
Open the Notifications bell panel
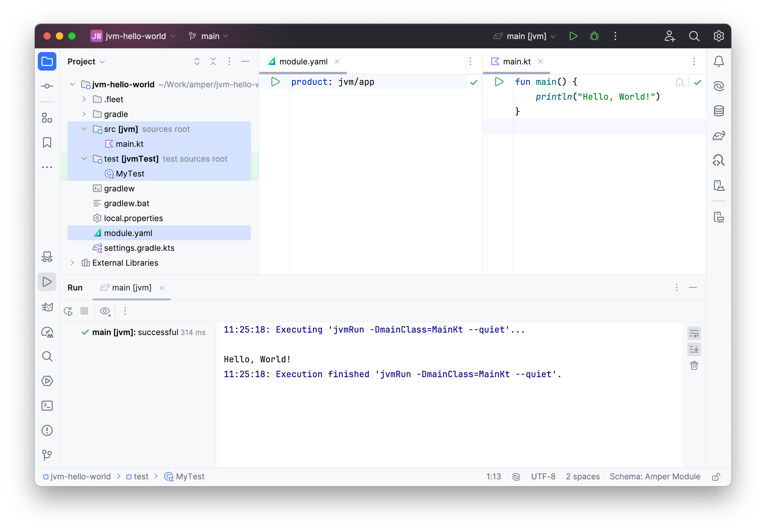point(718,61)
